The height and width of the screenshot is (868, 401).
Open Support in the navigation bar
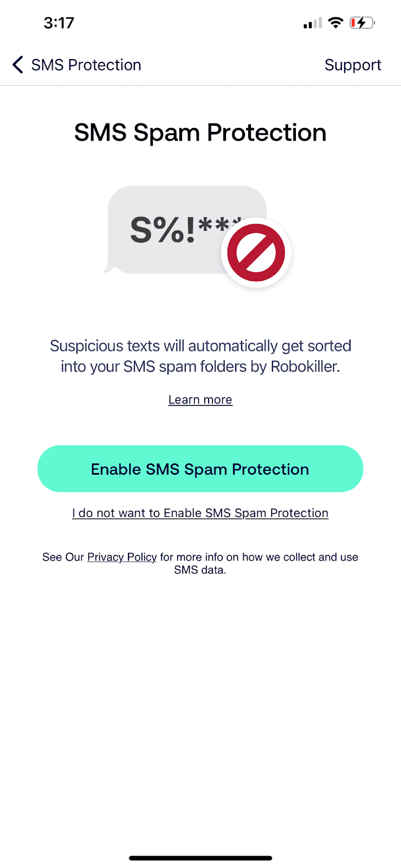(x=353, y=65)
